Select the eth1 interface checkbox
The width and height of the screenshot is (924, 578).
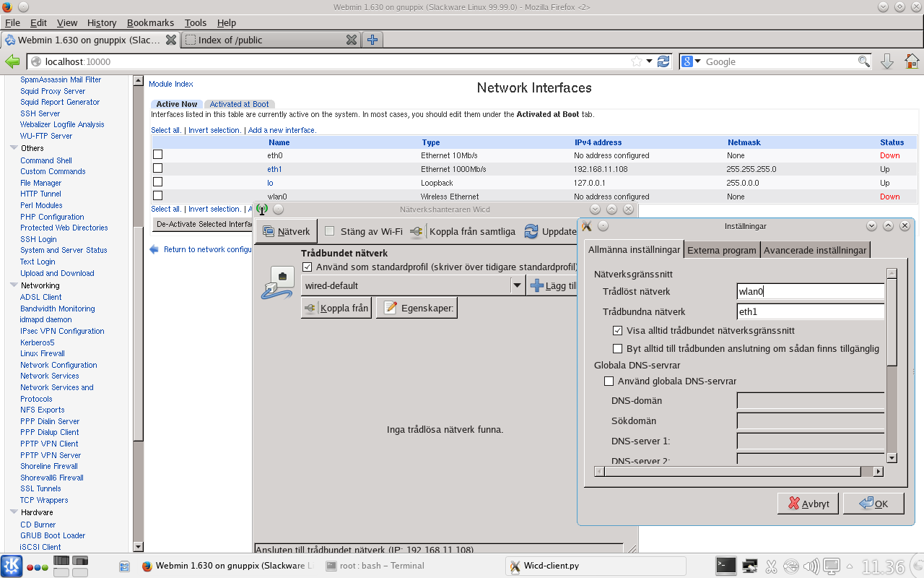click(157, 168)
